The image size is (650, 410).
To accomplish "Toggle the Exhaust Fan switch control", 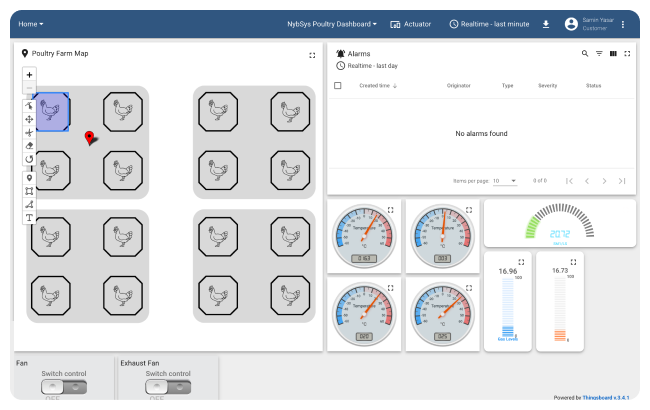I will point(168,387).
